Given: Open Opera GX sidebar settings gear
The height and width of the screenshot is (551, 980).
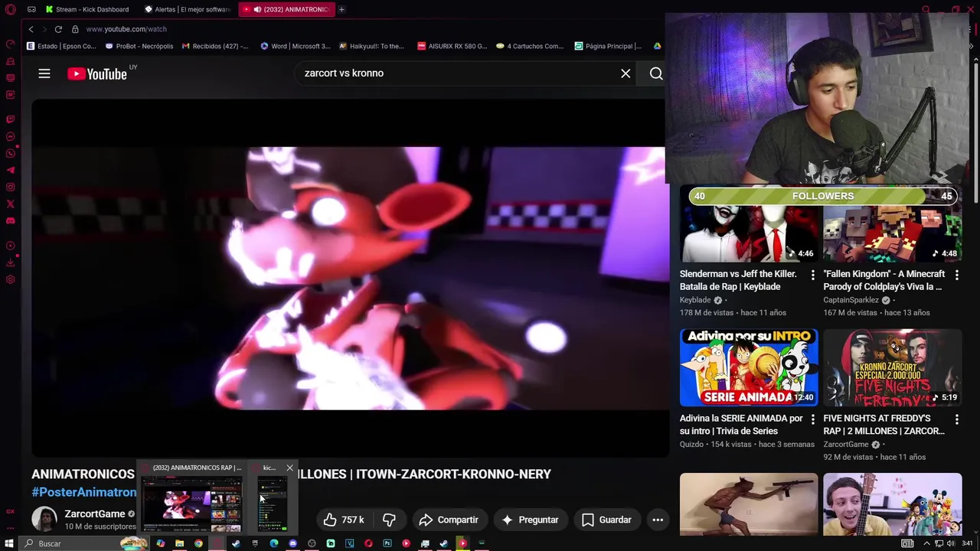Looking at the screenshot, I should (x=11, y=279).
